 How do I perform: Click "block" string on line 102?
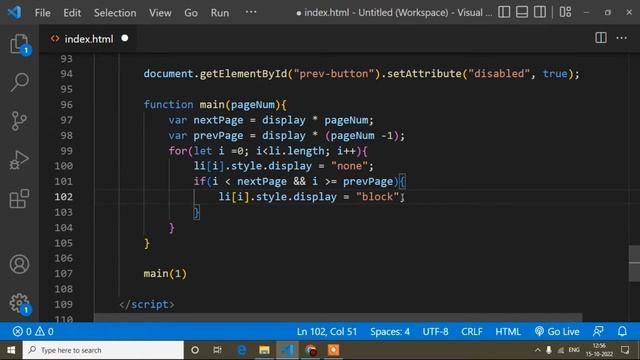[x=377, y=197]
